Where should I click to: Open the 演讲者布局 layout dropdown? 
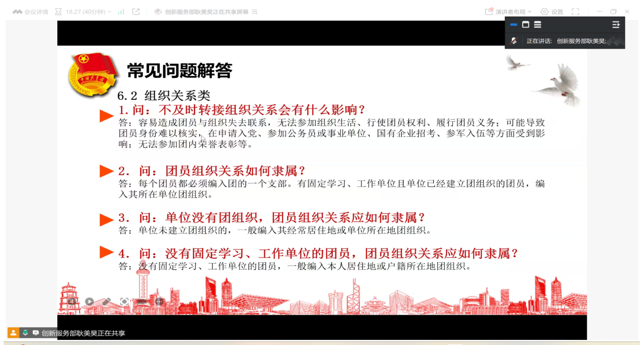[508, 12]
